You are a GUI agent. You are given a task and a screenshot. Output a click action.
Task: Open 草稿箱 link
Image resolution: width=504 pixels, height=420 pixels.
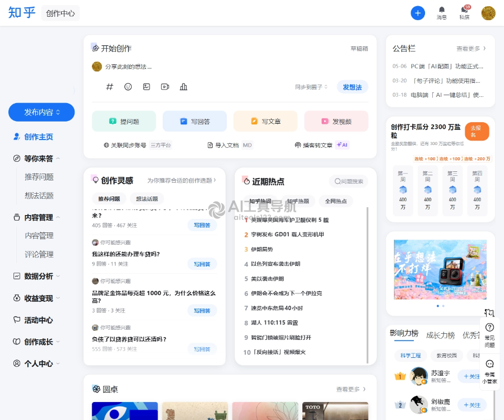360,49
